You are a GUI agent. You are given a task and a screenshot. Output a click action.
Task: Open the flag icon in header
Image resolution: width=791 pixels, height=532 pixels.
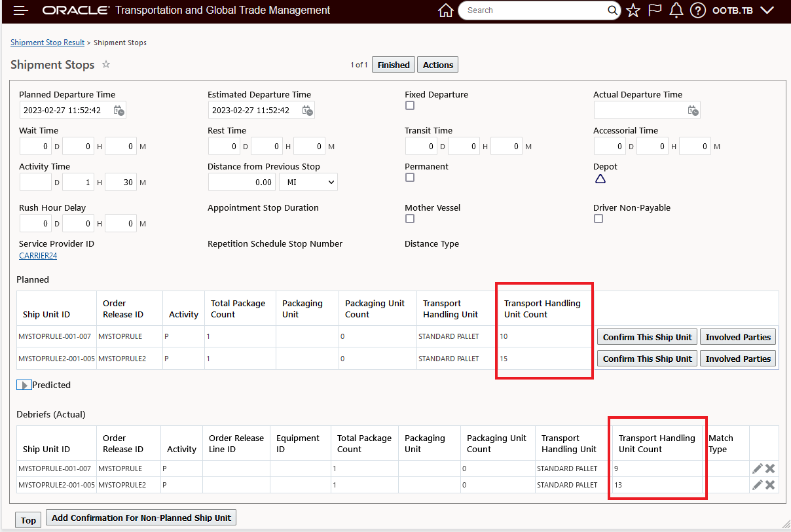point(655,10)
